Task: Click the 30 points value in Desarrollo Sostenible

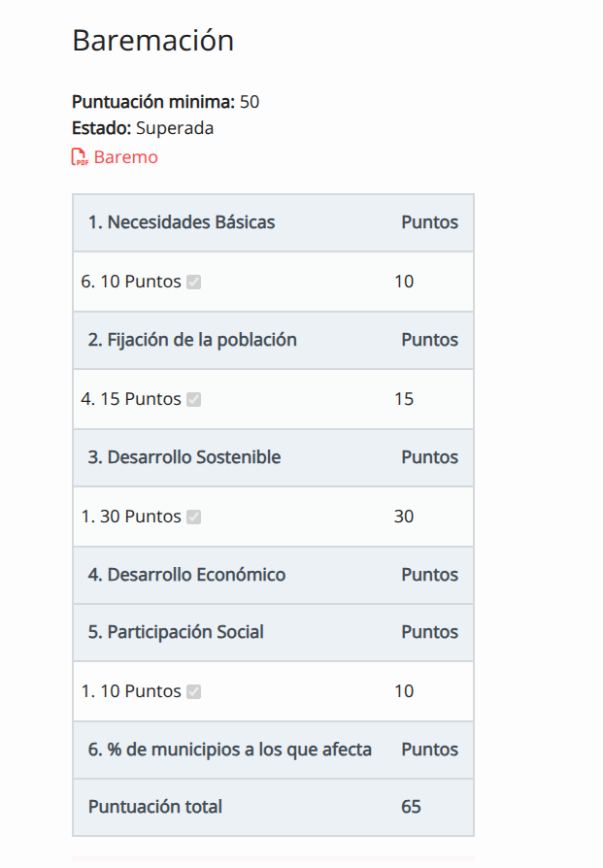Action: (x=404, y=517)
